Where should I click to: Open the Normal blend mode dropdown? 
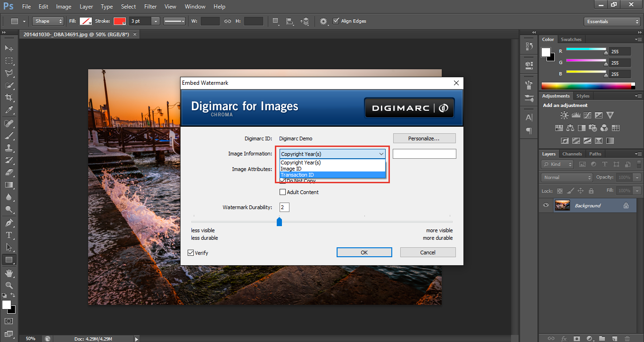567,178
